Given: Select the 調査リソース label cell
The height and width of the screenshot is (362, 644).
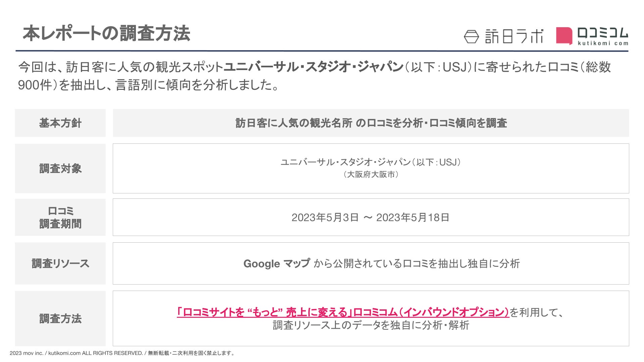Looking at the screenshot, I should 60,263.
